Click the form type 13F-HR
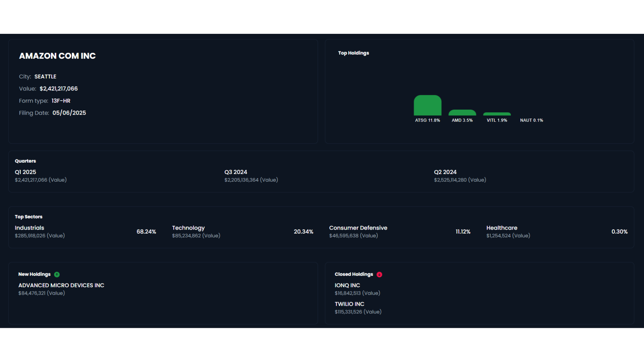This screenshot has height=362, width=644. pyautogui.click(x=61, y=101)
